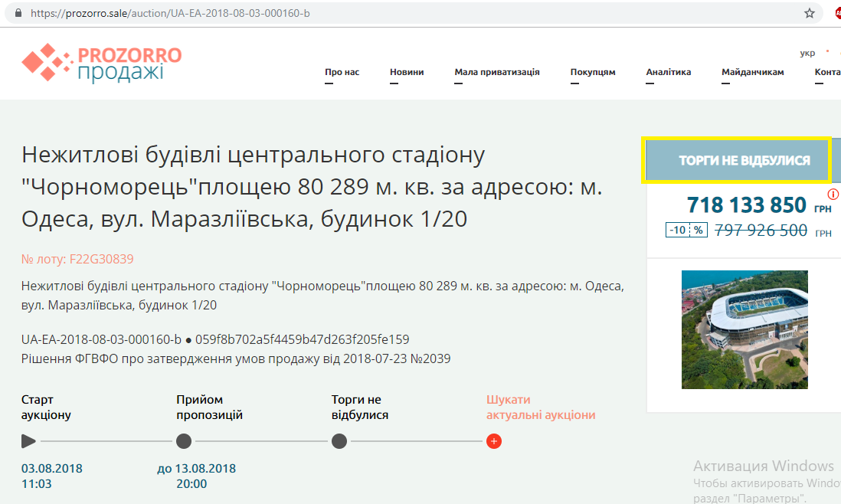Select the Про нас menu item
841x504 pixels.
[x=342, y=71]
